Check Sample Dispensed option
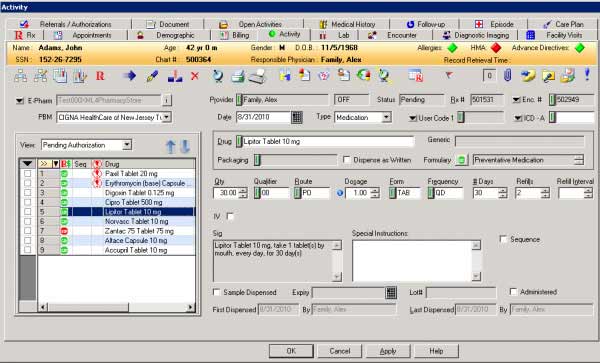The height and width of the screenshot is (363, 600). tap(217, 292)
